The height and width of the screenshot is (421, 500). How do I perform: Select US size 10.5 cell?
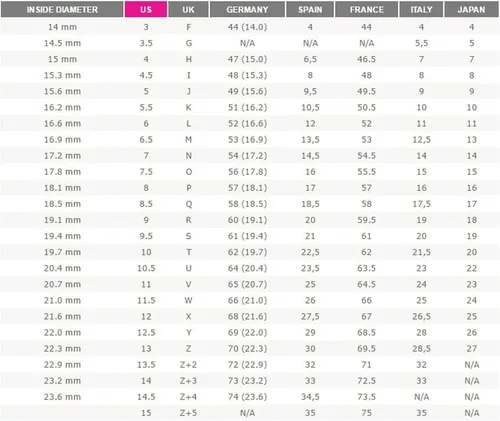(x=146, y=268)
